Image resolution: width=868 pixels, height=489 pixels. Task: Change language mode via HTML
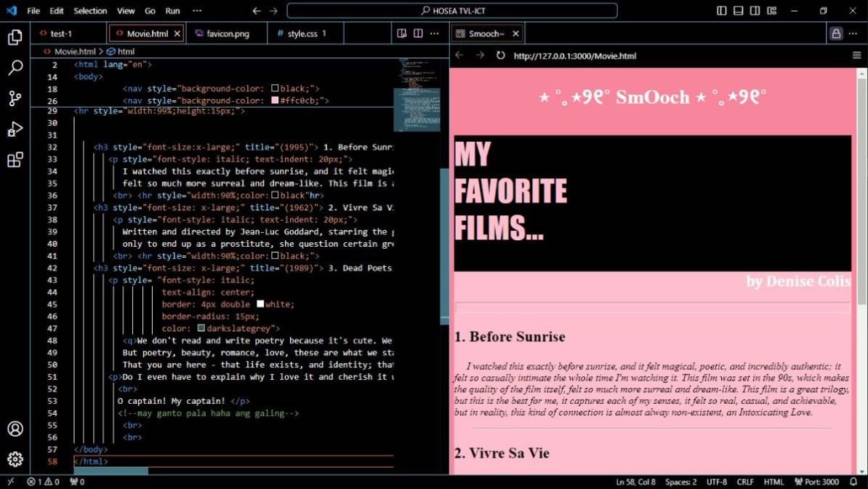pyautogui.click(x=773, y=482)
